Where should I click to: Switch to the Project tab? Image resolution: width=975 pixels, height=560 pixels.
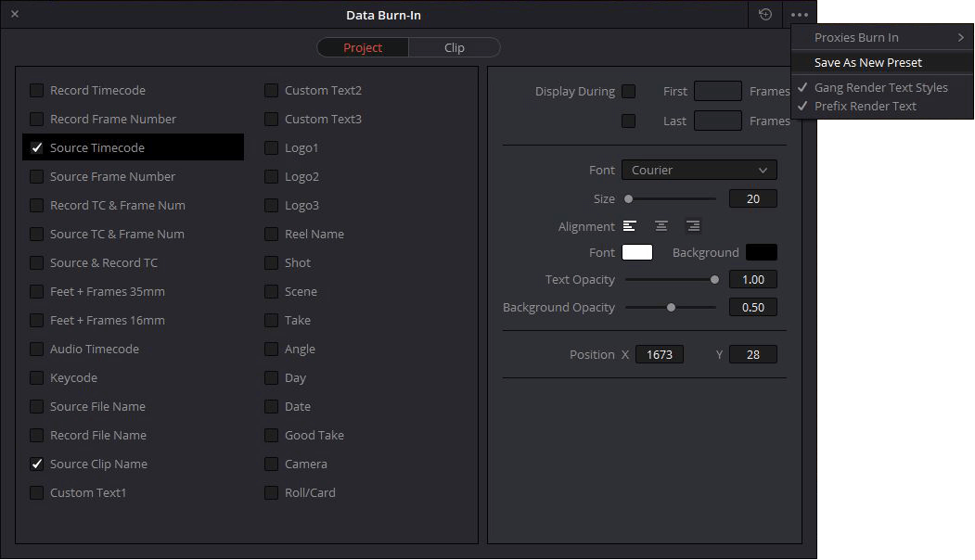pyautogui.click(x=363, y=48)
